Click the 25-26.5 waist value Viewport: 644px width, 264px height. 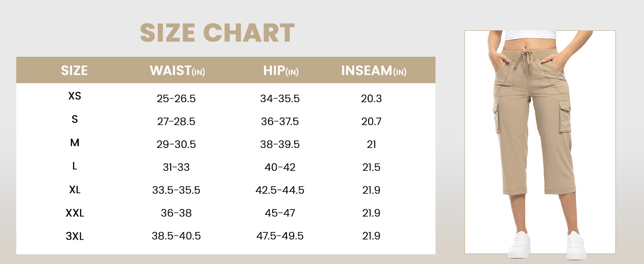[x=176, y=99]
